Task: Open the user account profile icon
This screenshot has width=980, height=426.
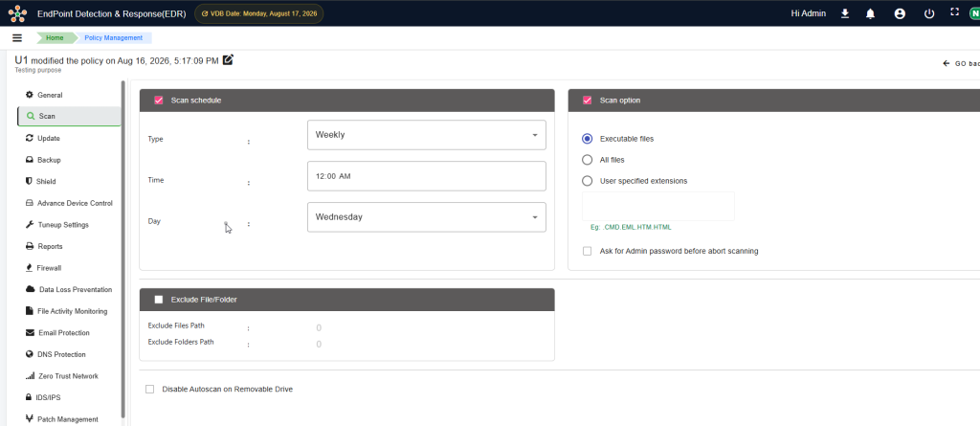Action: click(900, 13)
